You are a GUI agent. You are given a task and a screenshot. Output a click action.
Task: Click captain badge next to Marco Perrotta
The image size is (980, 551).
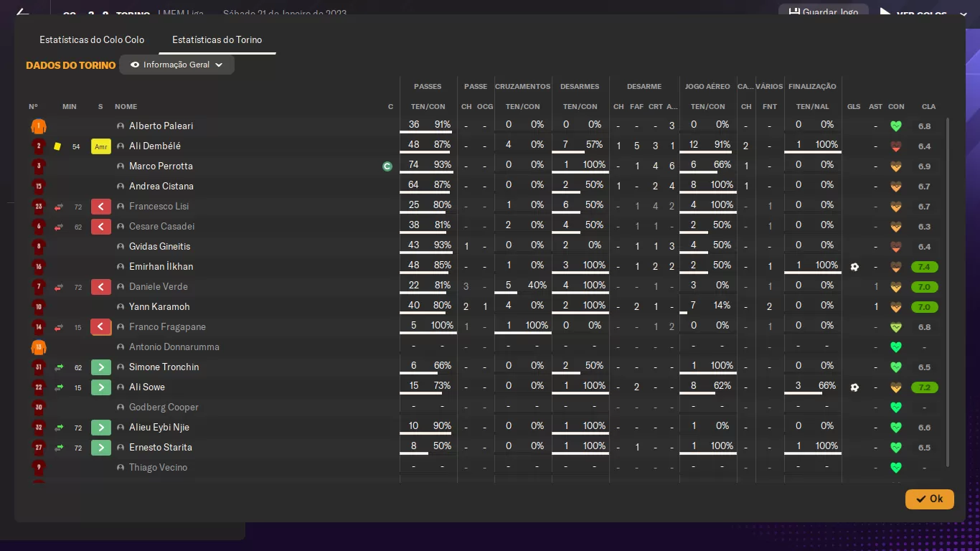click(x=387, y=166)
